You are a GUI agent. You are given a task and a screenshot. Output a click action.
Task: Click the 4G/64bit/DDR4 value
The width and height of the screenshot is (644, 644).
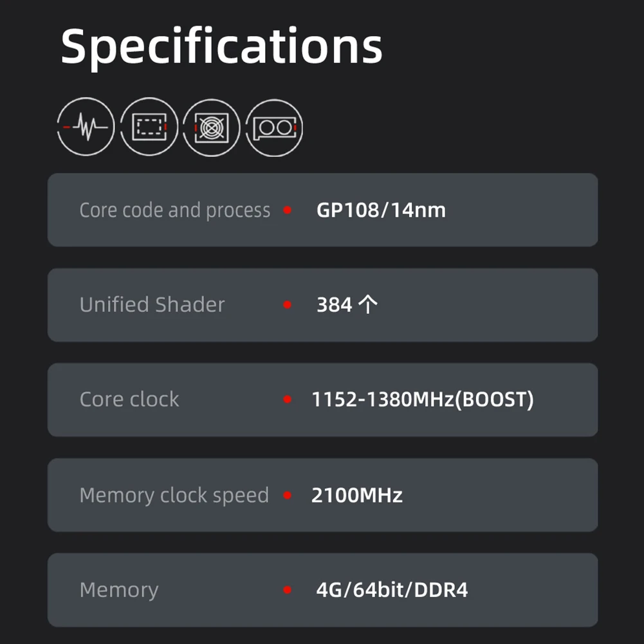[392, 590]
